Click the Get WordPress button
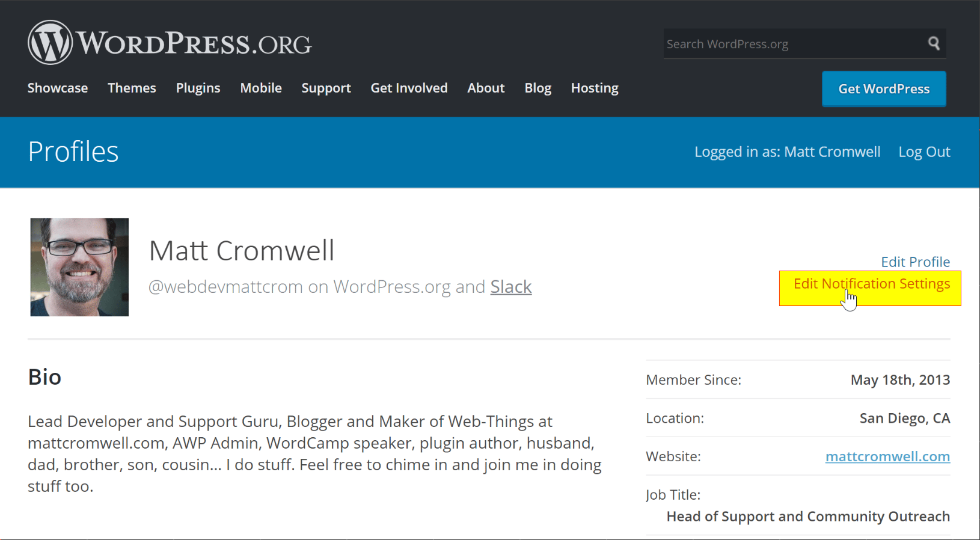The height and width of the screenshot is (540, 980). (884, 89)
